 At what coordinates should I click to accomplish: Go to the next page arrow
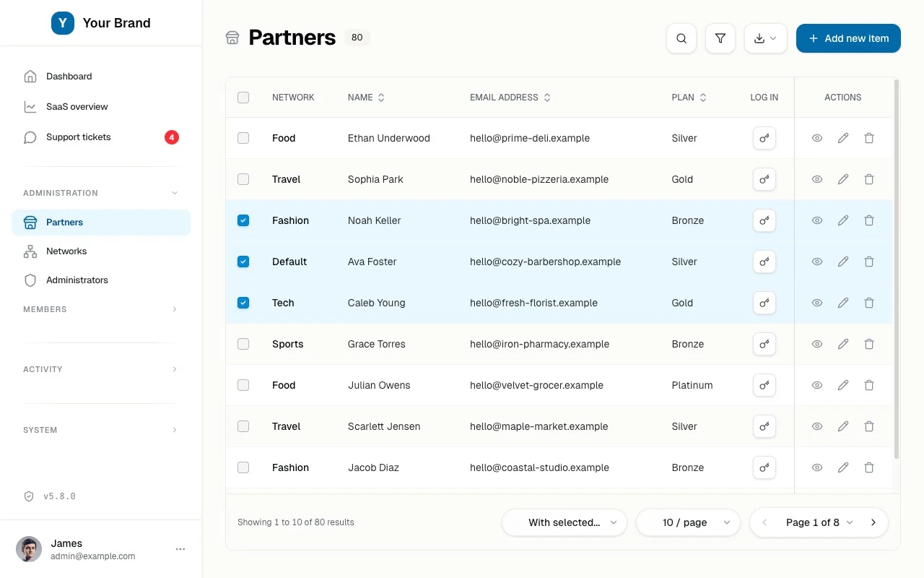pyautogui.click(x=873, y=522)
